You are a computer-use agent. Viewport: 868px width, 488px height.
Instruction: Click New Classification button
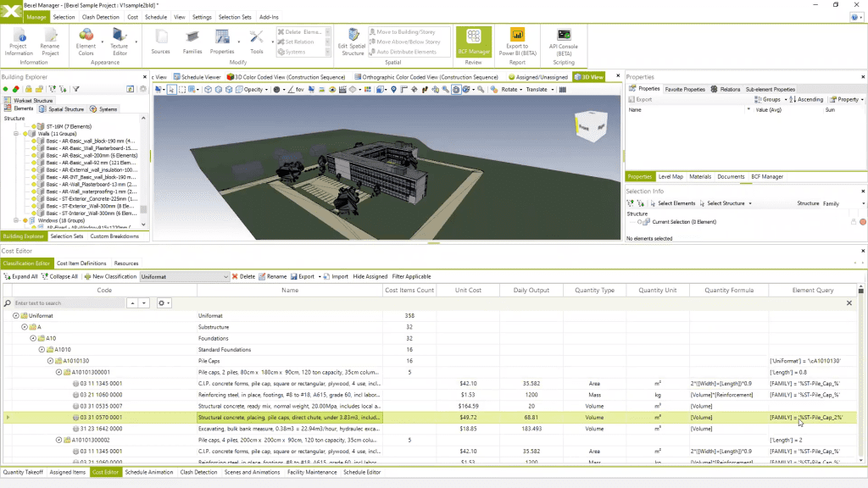click(110, 277)
